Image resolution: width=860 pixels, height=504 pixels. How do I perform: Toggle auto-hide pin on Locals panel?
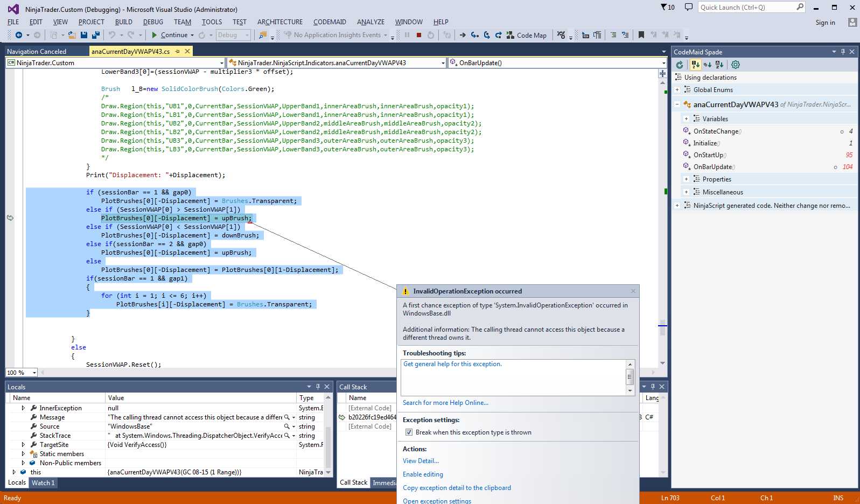318,387
